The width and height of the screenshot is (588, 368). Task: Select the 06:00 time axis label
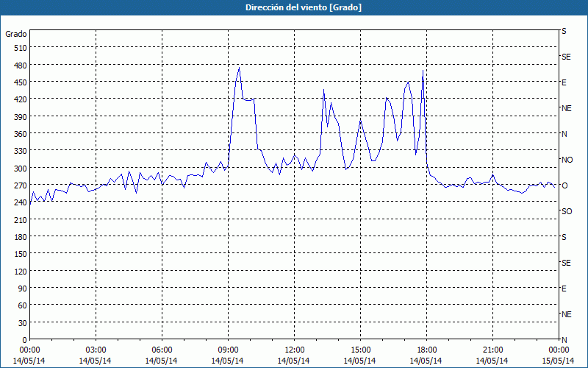(162, 350)
